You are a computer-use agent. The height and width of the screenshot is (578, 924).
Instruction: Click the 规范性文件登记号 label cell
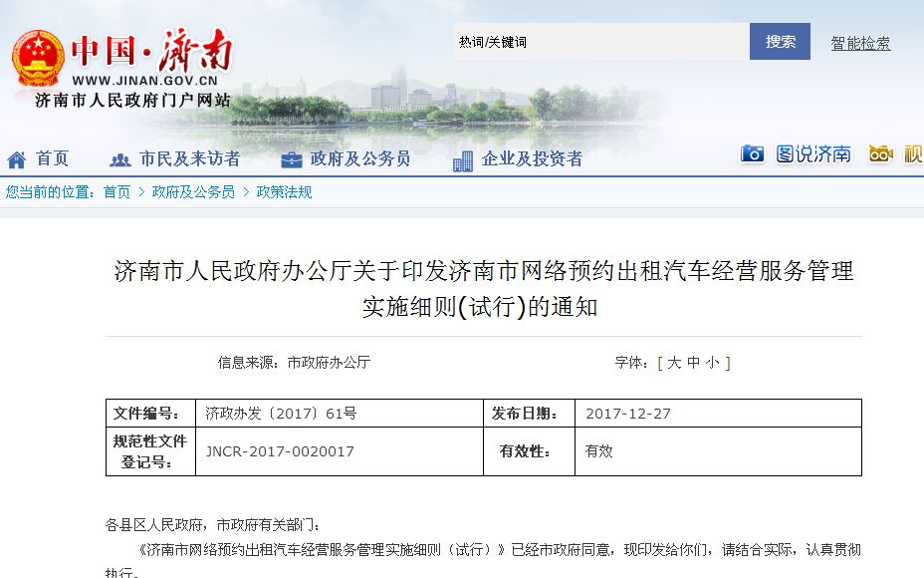[x=151, y=451]
